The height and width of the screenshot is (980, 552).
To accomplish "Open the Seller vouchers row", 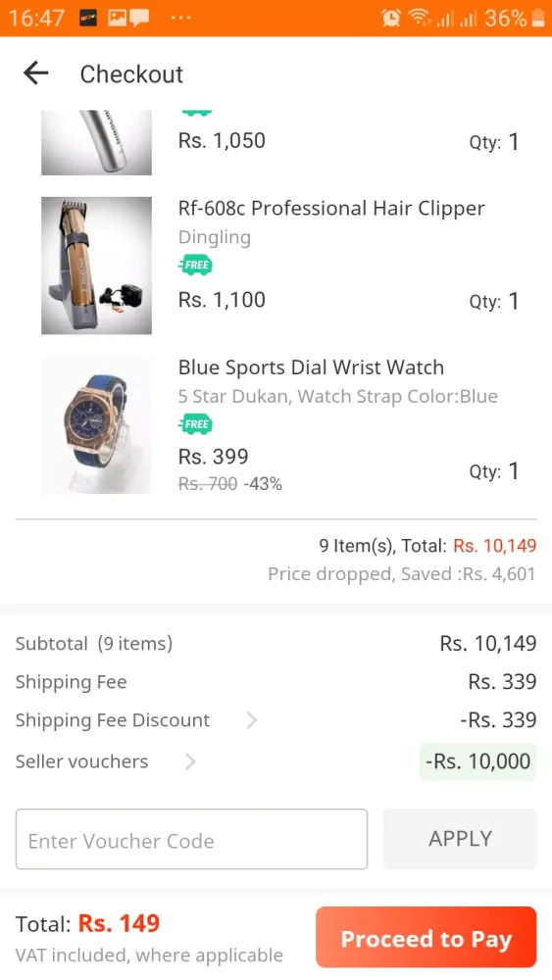I will tap(276, 761).
